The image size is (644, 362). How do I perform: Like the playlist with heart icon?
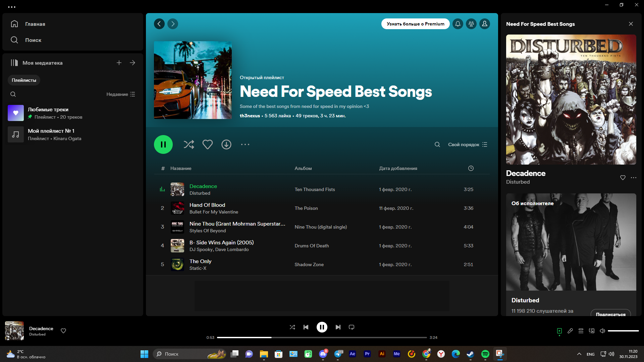pyautogui.click(x=208, y=144)
